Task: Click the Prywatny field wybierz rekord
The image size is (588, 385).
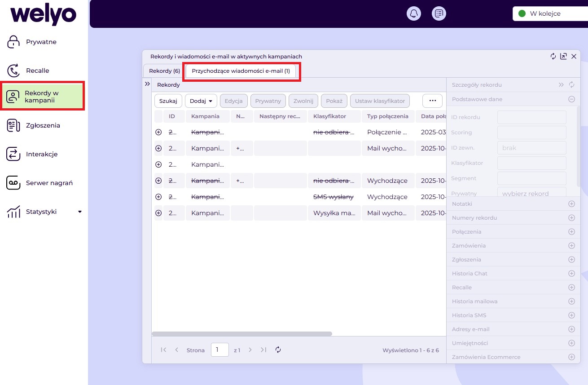Action: pyautogui.click(x=532, y=192)
